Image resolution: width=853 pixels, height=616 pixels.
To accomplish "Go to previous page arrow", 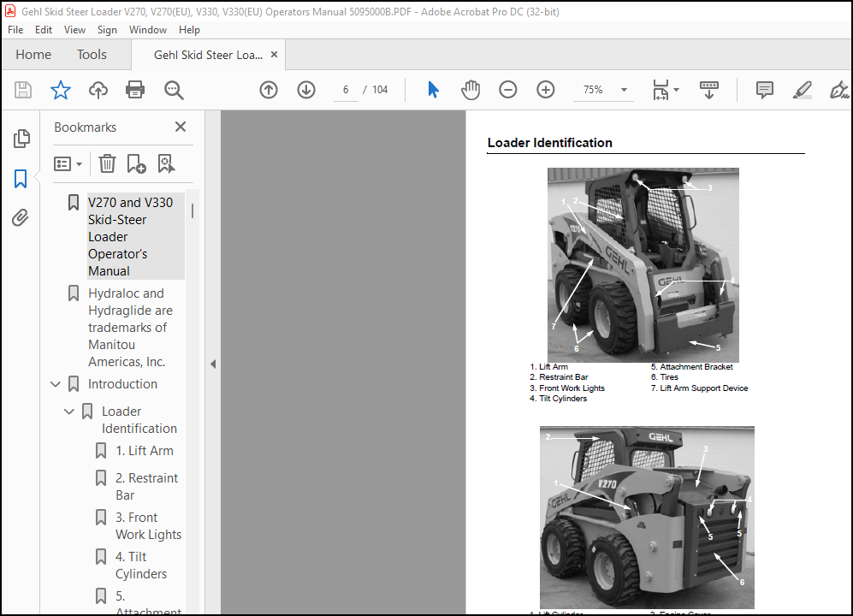I will (268, 90).
